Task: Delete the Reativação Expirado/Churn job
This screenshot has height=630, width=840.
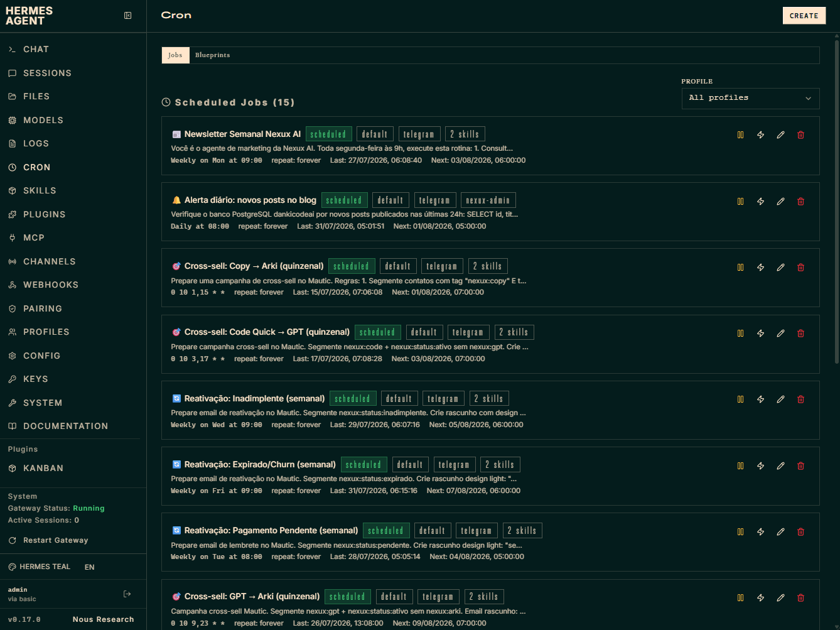Action: pos(801,466)
